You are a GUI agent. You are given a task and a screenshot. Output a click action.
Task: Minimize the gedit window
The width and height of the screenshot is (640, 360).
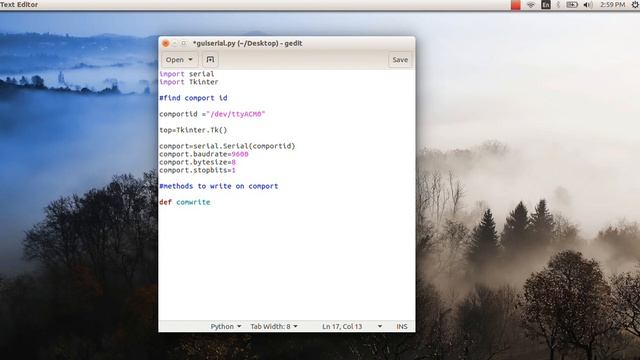tap(175, 43)
